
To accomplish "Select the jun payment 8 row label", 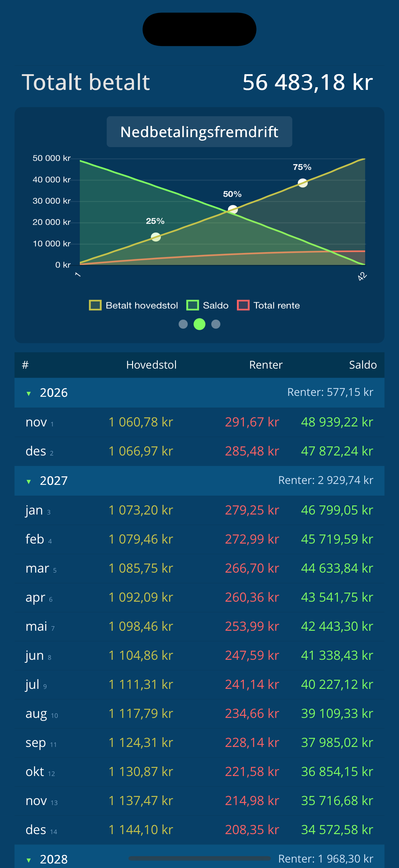I will click(x=38, y=656).
